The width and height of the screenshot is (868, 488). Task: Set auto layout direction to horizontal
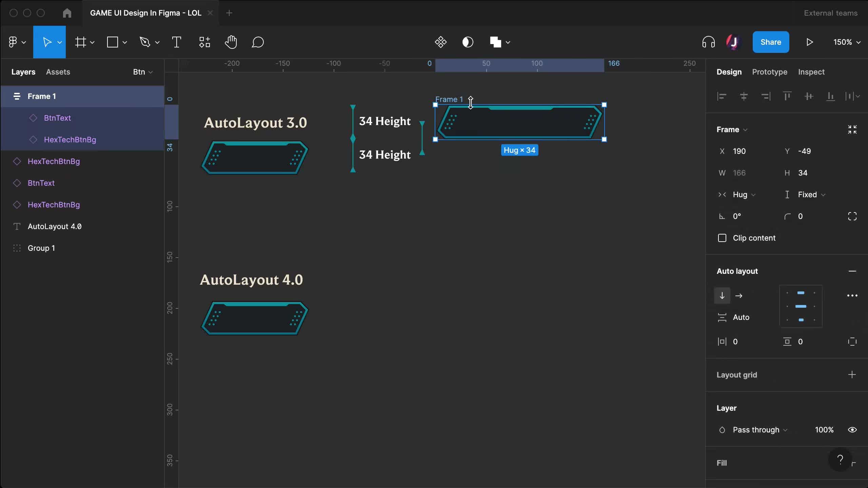(x=739, y=296)
